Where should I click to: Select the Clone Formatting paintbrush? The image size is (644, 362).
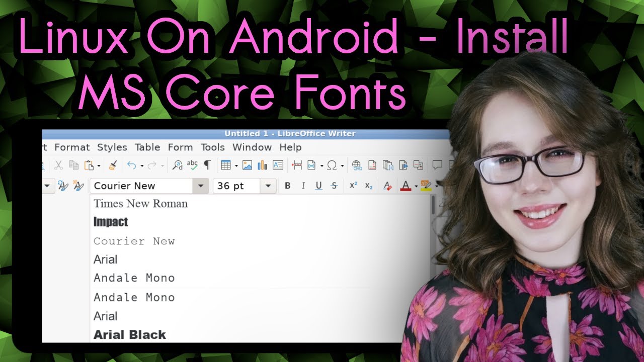(x=113, y=165)
